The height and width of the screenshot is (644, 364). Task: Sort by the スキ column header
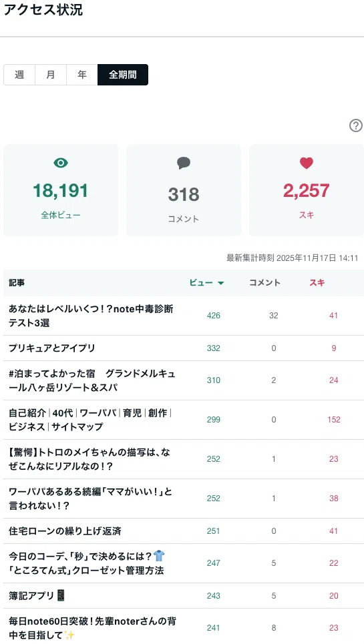point(317,282)
